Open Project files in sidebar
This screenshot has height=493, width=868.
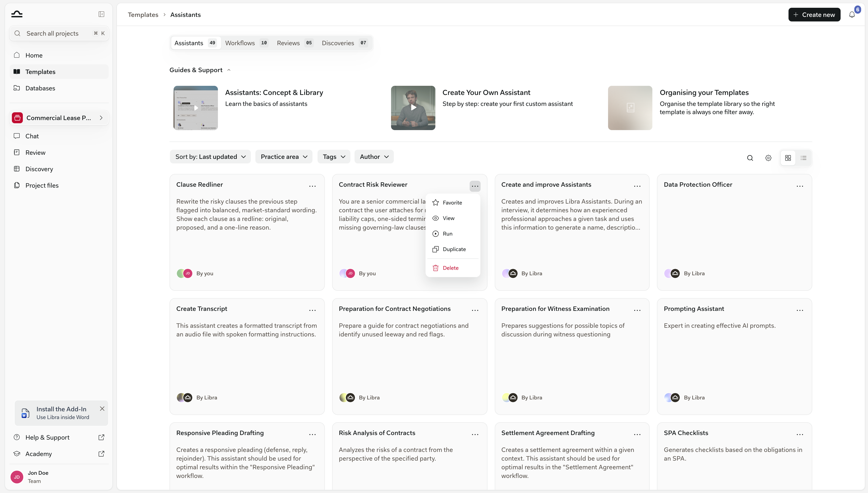(59, 185)
